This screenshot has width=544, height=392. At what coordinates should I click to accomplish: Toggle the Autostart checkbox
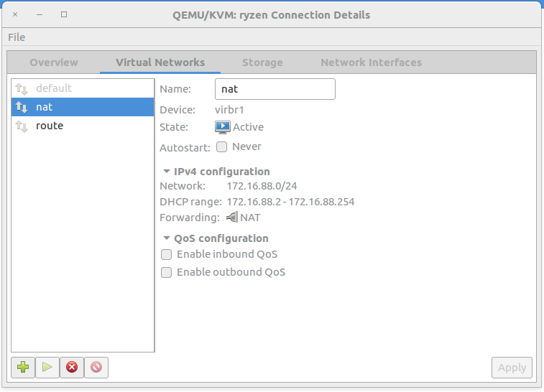click(222, 147)
